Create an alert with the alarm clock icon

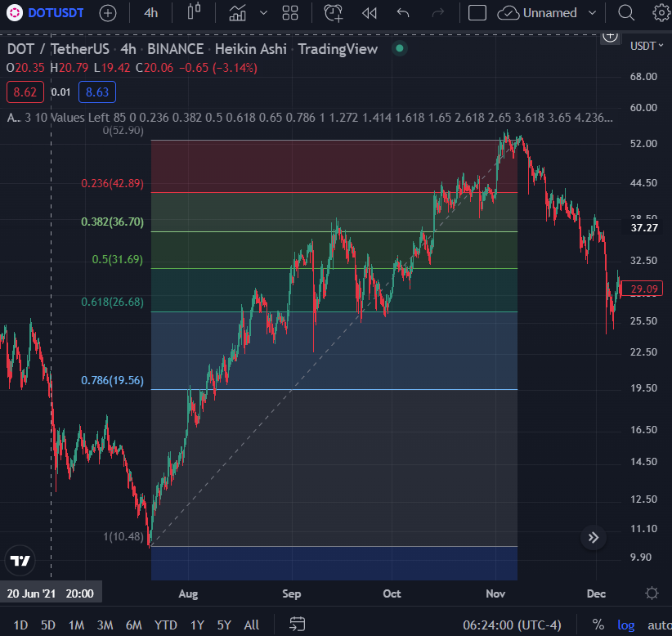pos(334,13)
